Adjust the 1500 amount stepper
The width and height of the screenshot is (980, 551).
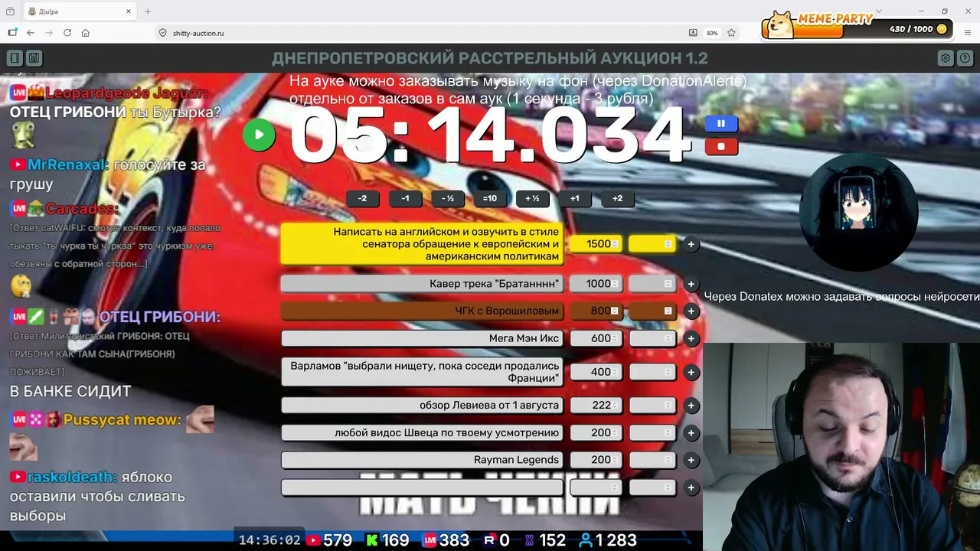[x=615, y=244]
